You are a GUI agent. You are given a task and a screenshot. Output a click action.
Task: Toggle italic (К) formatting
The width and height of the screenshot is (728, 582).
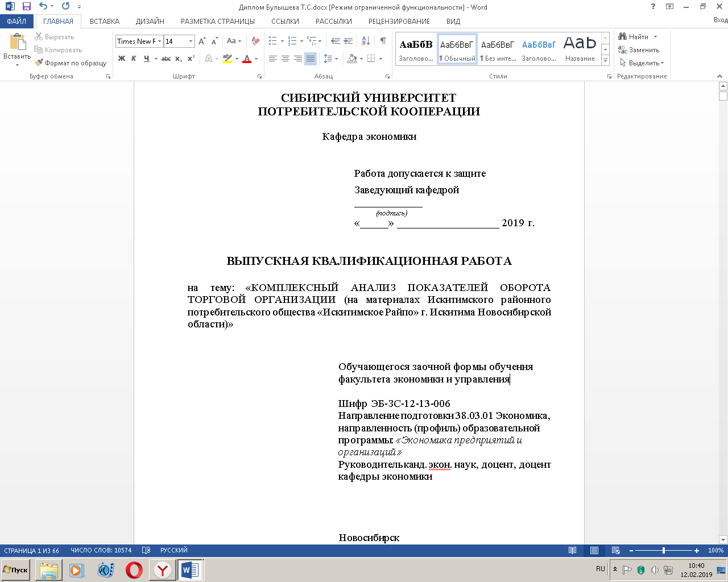(x=134, y=59)
